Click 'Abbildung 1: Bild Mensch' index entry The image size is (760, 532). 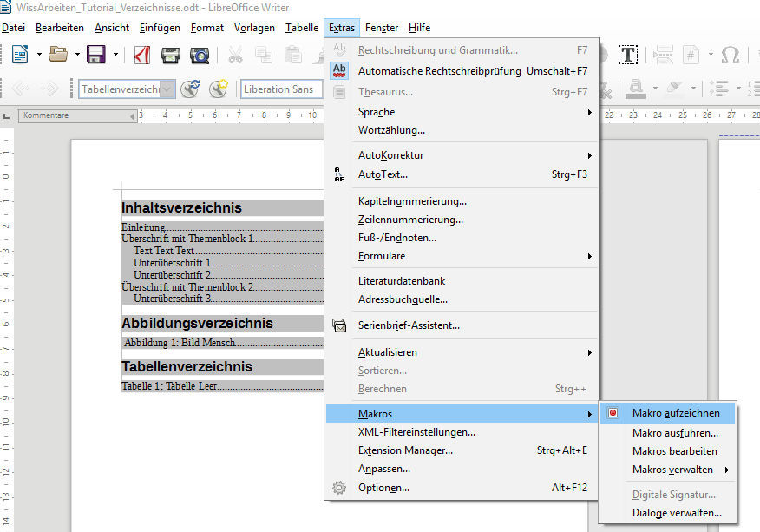tap(180, 343)
